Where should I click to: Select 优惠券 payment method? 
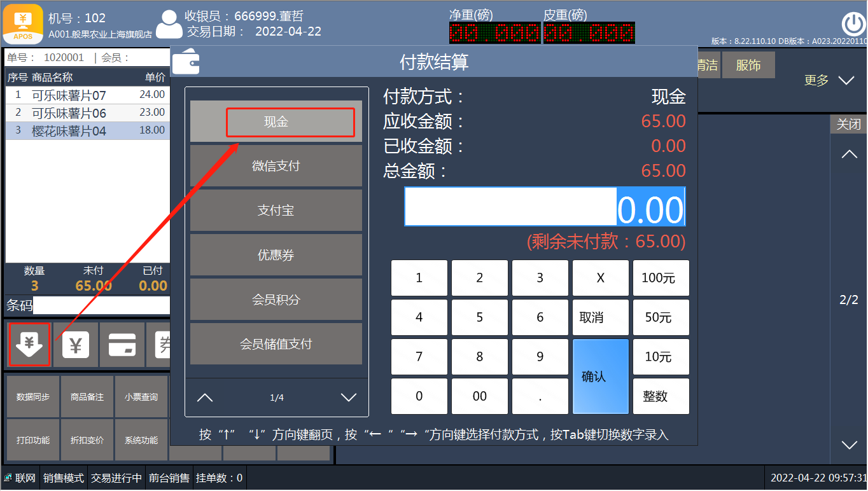(276, 255)
